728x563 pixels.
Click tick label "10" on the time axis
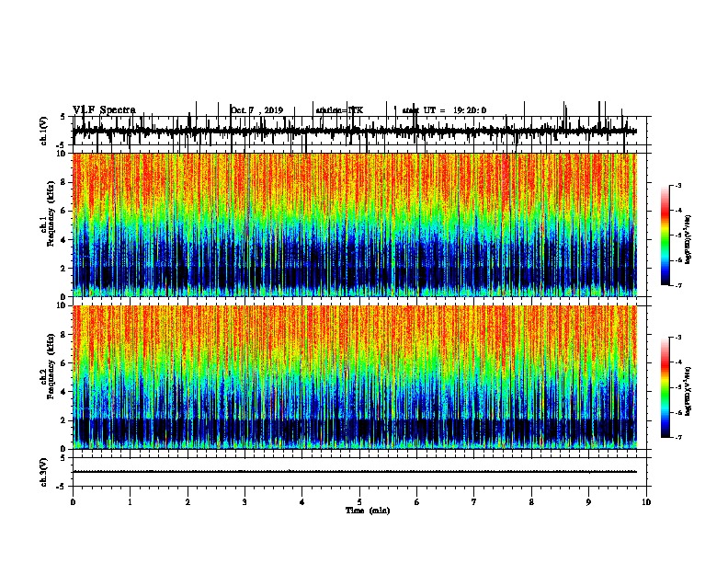tap(646, 502)
